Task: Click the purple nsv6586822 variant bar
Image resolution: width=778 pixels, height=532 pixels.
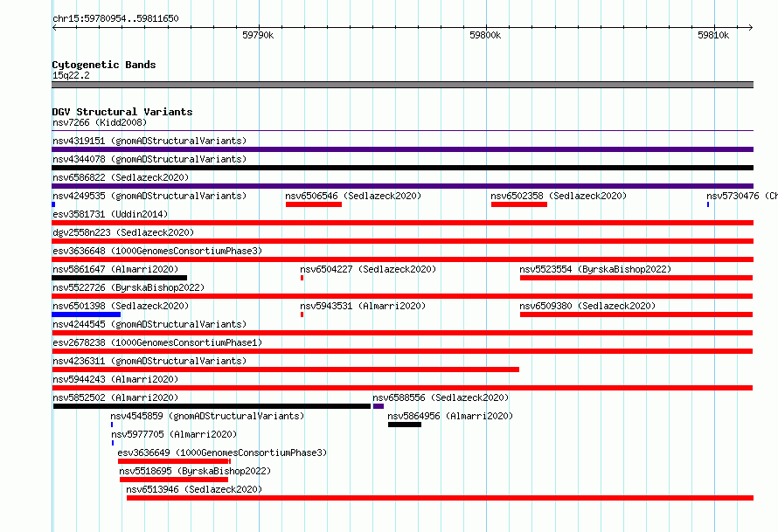Action: coord(402,186)
